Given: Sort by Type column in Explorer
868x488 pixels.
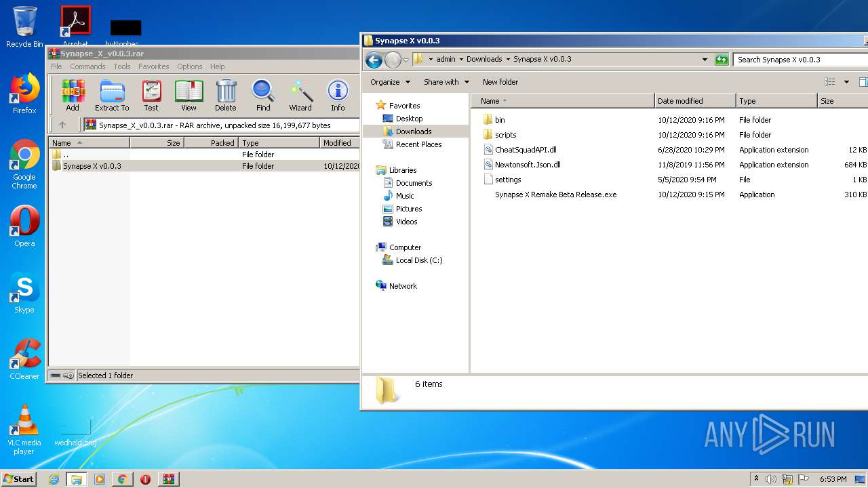Looking at the screenshot, I should [x=776, y=101].
